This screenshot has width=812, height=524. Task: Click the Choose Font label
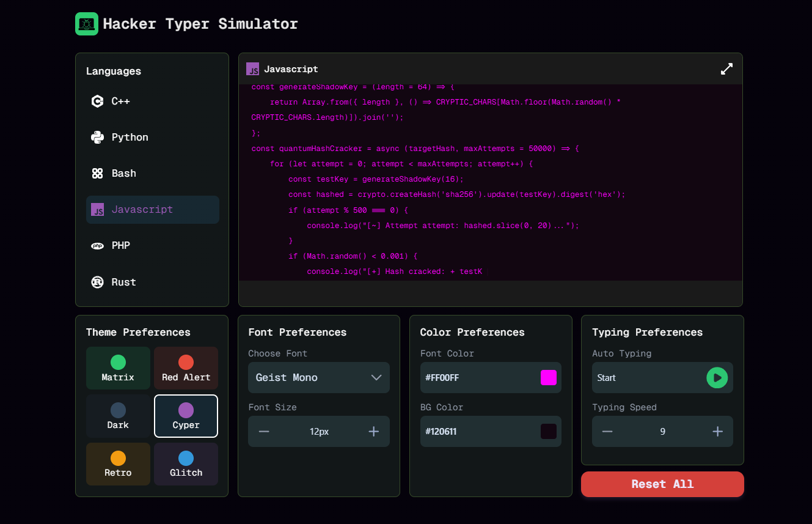tap(278, 353)
